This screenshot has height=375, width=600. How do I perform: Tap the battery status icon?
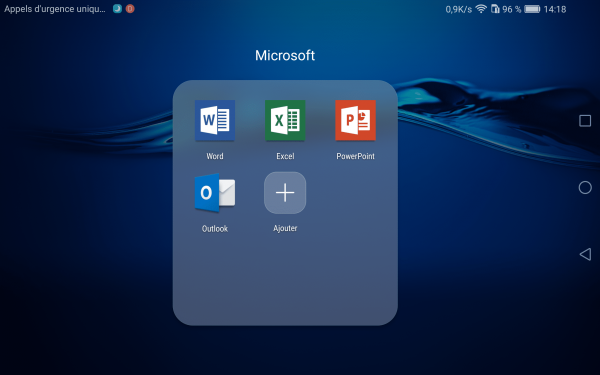(x=532, y=9)
